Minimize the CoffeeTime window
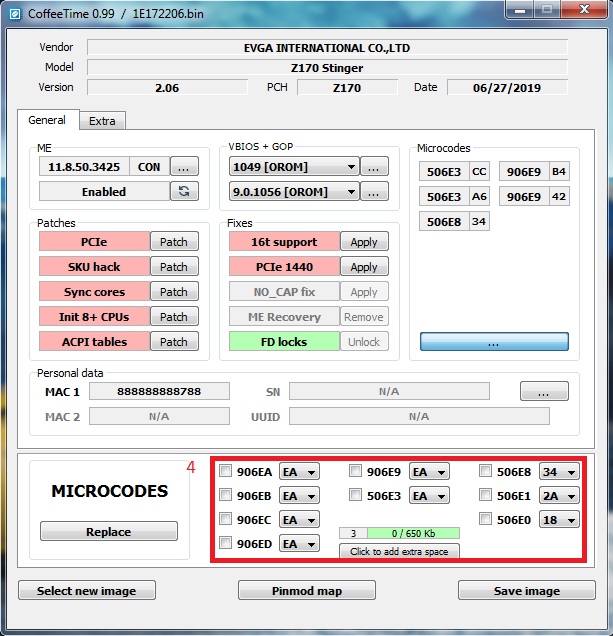This screenshot has height=636, width=613. (519, 10)
